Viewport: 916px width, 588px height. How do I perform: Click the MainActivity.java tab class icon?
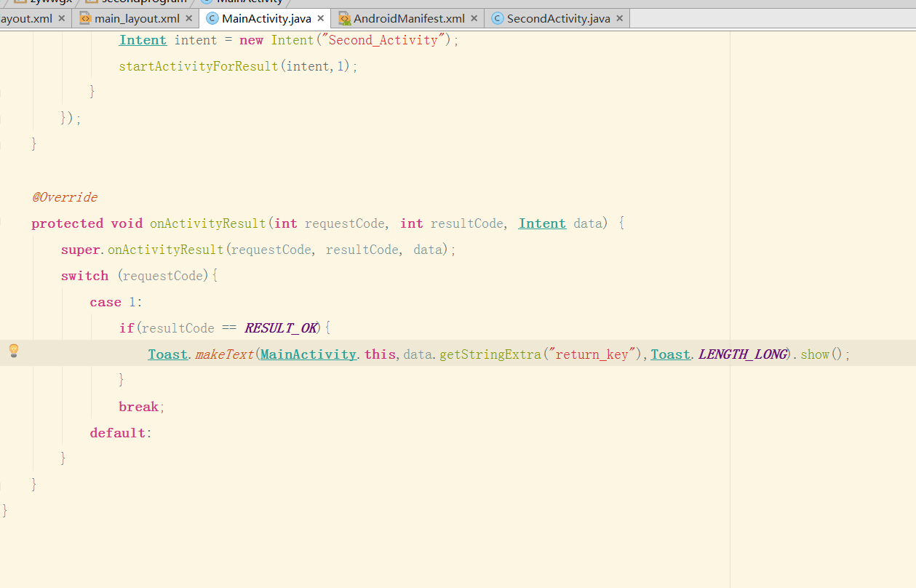click(x=212, y=18)
